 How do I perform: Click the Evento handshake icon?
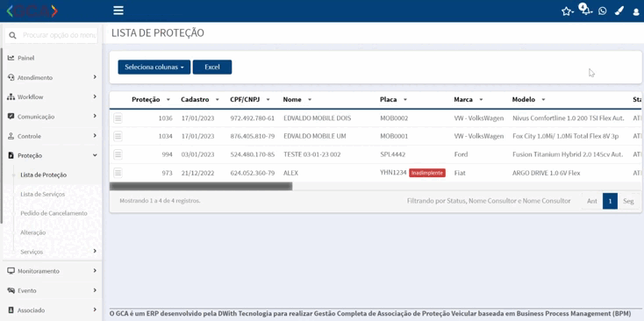pyautogui.click(x=11, y=290)
